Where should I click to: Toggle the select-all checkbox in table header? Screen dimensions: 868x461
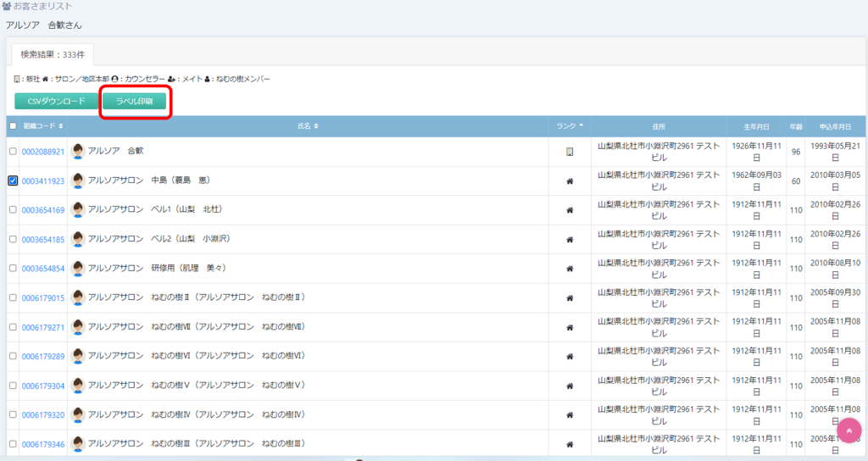tap(12, 126)
